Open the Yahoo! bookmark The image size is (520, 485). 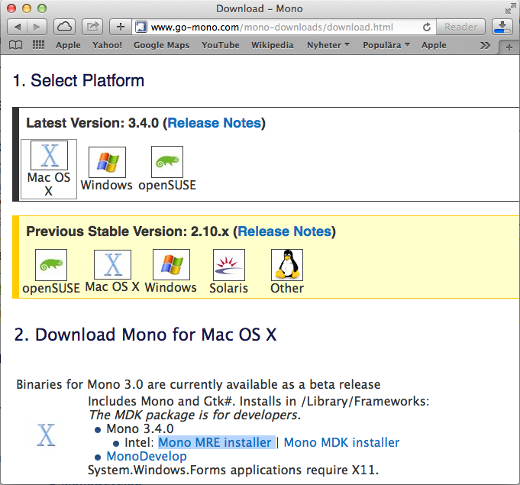(x=107, y=45)
